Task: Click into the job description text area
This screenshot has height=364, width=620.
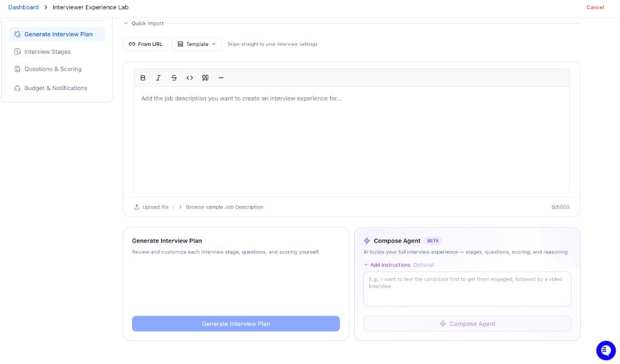Action: (x=352, y=140)
